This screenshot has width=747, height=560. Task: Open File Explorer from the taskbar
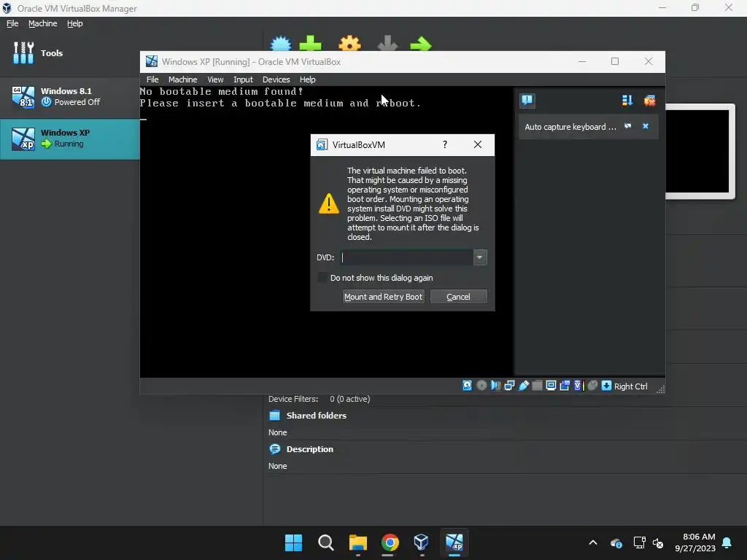click(x=357, y=542)
